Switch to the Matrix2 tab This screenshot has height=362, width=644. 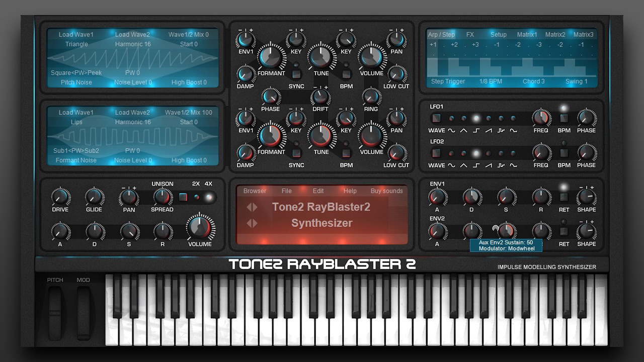point(555,35)
